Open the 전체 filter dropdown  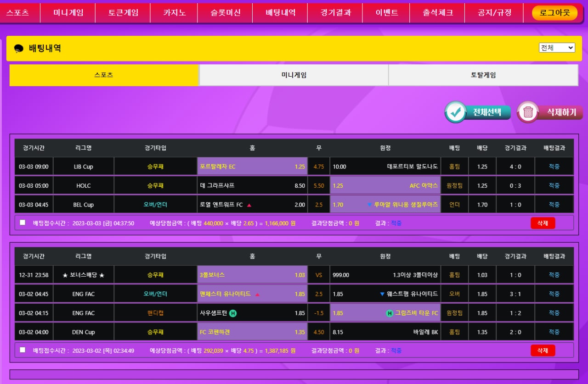pos(557,48)
